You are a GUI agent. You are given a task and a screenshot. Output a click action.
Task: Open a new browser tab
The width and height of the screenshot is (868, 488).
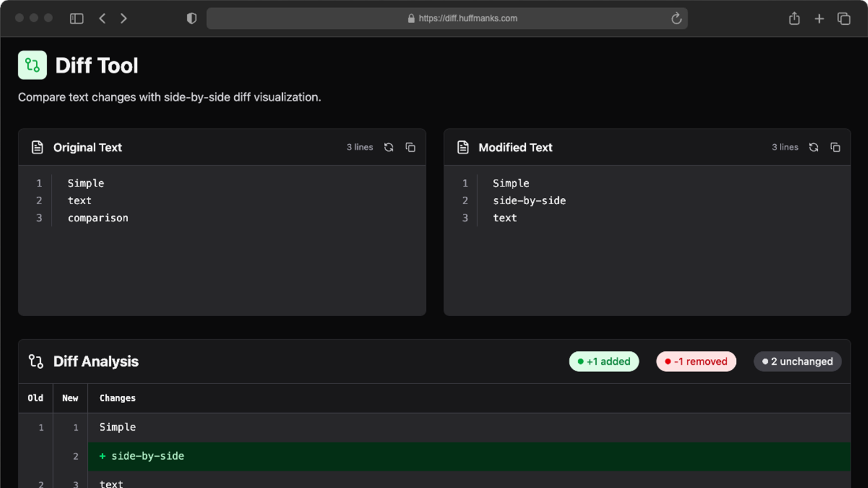tap(819, 18)
